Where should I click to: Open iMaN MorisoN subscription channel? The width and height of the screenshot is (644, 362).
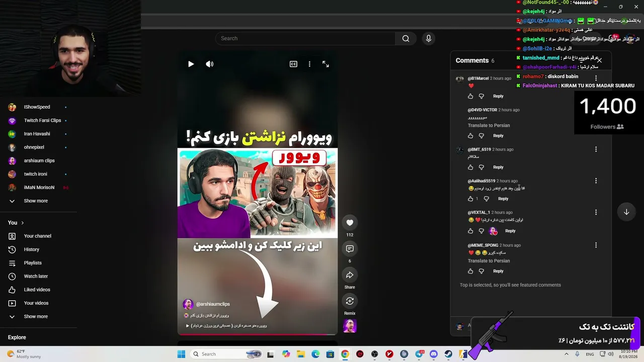38,188
